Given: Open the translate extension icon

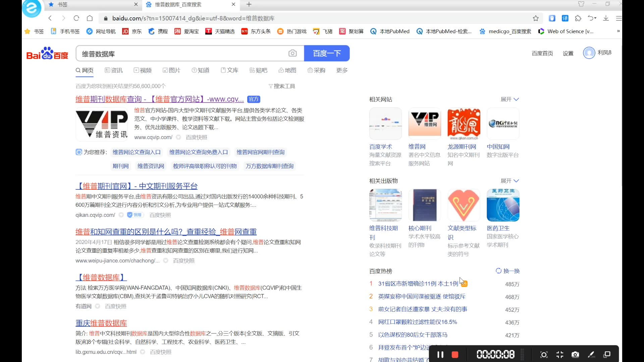Looking at the screenshot, I should click(x=565, y=18).
